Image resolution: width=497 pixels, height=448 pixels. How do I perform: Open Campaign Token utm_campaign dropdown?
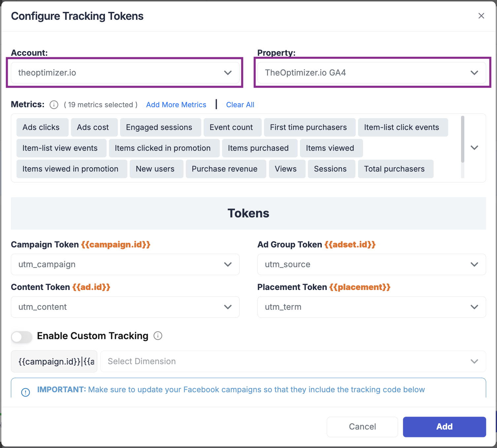tap(125, 264)
